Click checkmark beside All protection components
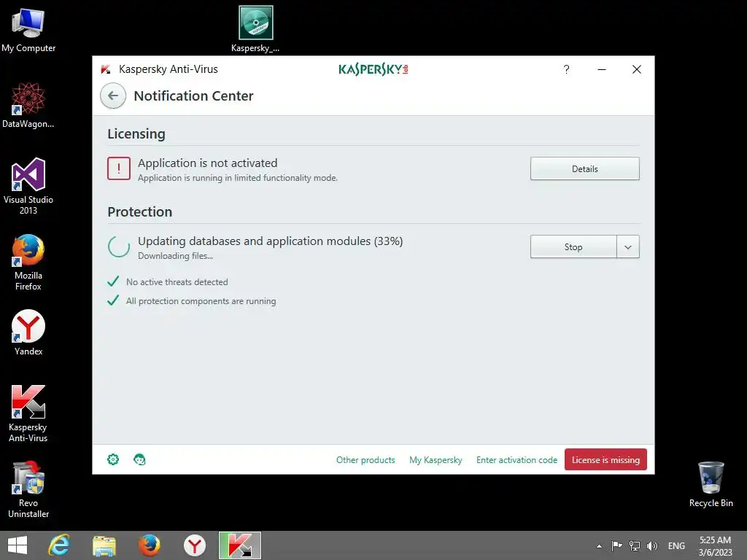This screenshot has height=560, width=747. (x=113, y=300)
